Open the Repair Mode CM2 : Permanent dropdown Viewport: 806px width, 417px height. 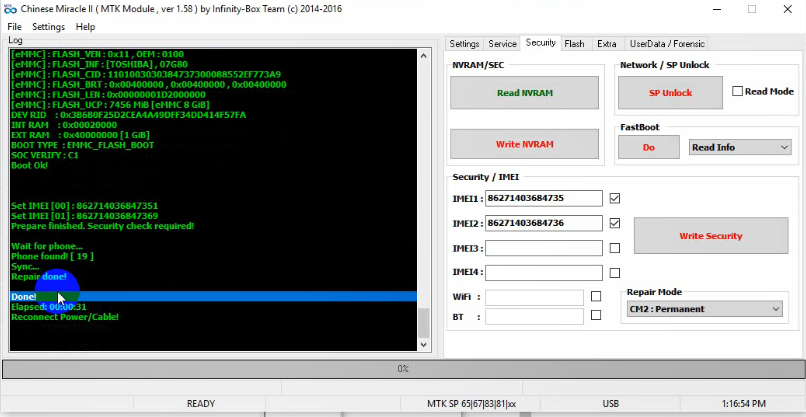tap(705, 309)
